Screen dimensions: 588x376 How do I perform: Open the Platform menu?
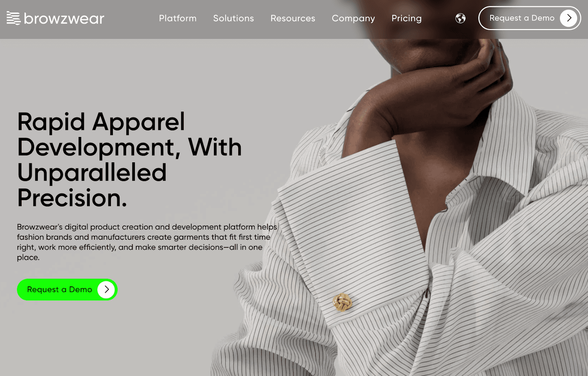click(178, 18)
